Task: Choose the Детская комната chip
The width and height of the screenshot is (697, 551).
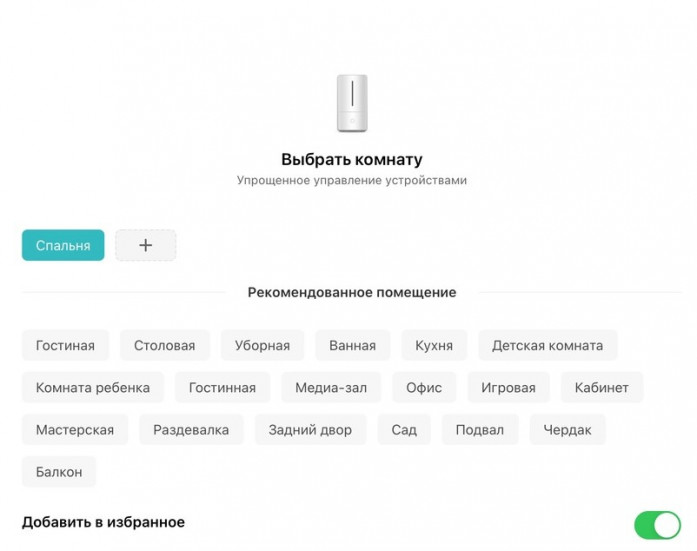Action: (x=547, y=346)
